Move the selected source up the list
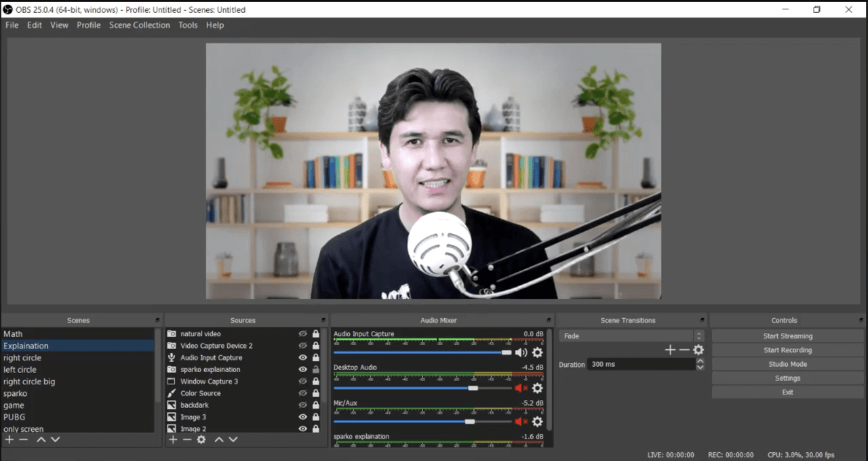The height and width of the screenshot is (461, 868). [219, 439]
